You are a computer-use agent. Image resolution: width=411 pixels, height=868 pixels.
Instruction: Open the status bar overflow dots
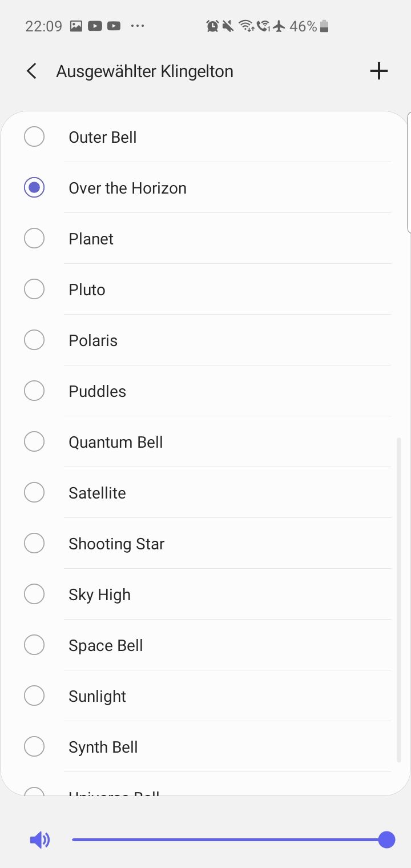tap(138, 26)
